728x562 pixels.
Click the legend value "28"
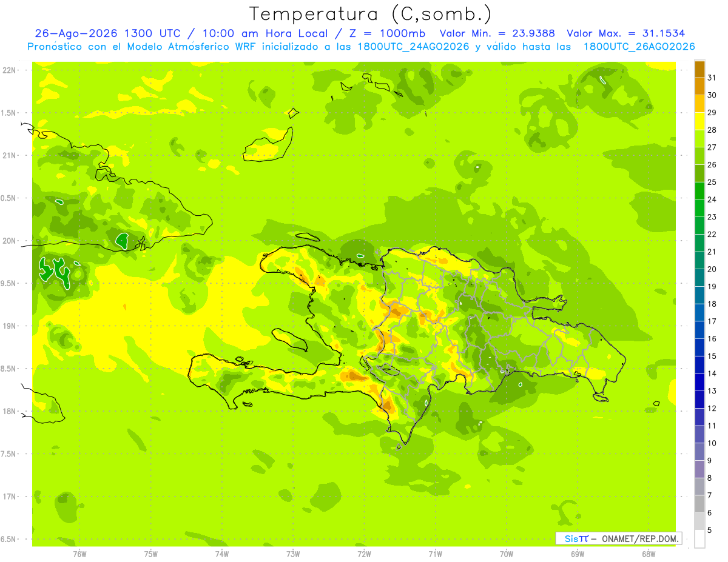tap(712, 130)
